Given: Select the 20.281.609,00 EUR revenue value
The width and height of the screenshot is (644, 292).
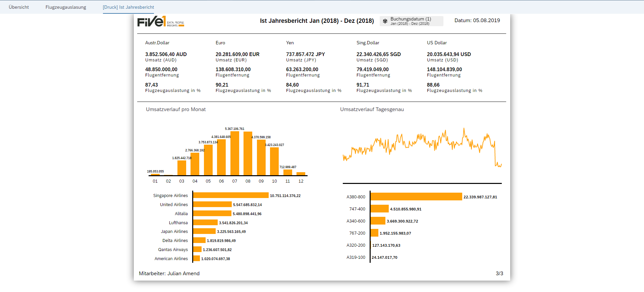Looking at the screenshot, I should [x=237, y=54].
